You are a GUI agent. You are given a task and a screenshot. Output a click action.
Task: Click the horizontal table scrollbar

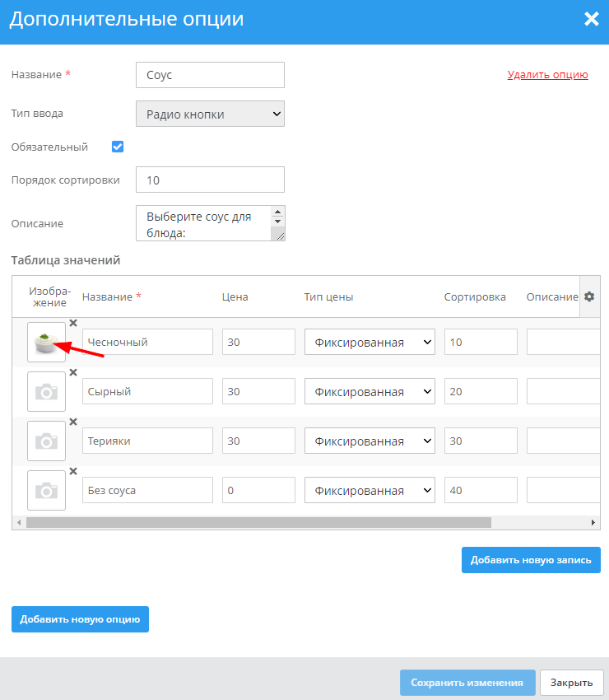[x=258, y=522]
